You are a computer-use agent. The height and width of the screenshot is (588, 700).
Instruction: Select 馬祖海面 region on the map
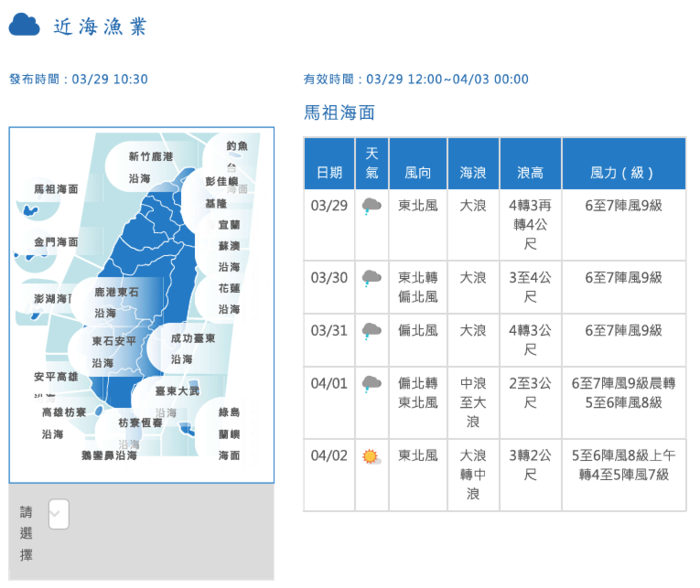coord(56,189)
